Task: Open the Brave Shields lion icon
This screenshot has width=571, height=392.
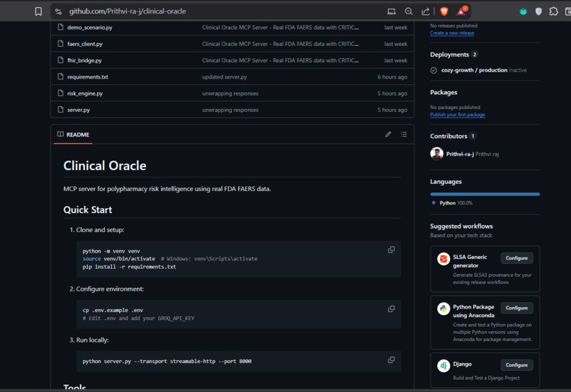Action: coord(444,11)
